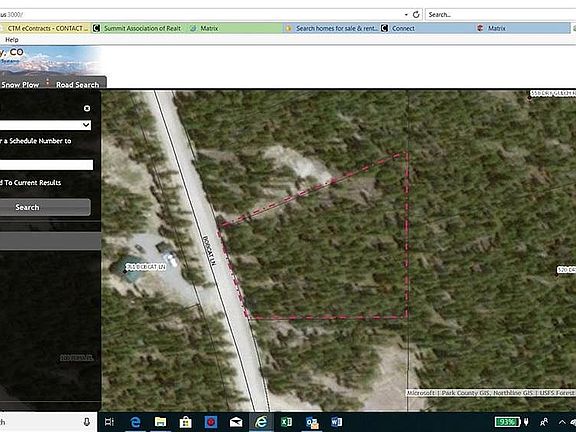Viewport: 576px width, 432px height.
Task: Click the browser Search box
Action: tap(500, 15)
